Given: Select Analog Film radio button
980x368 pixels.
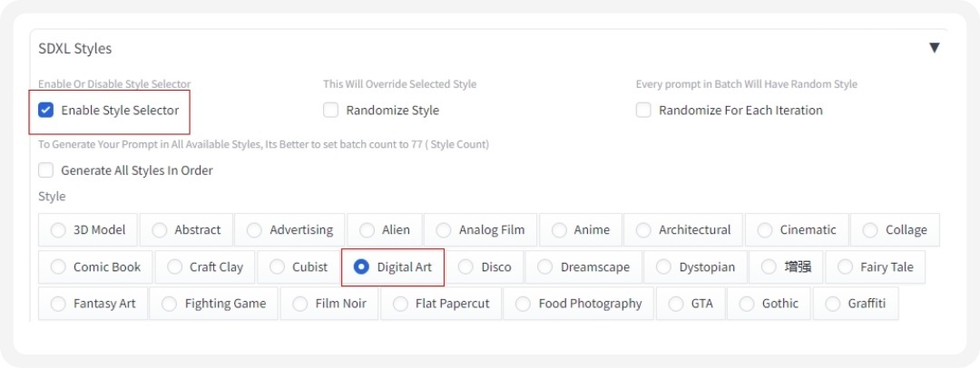Looking at the screenshot, I should click(444, 230).
